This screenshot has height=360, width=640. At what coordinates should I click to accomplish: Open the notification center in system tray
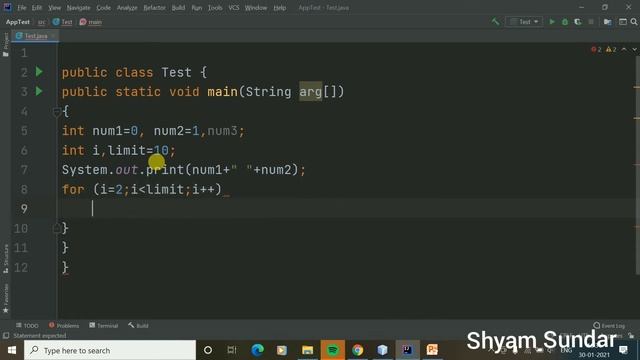click(623, 350)
